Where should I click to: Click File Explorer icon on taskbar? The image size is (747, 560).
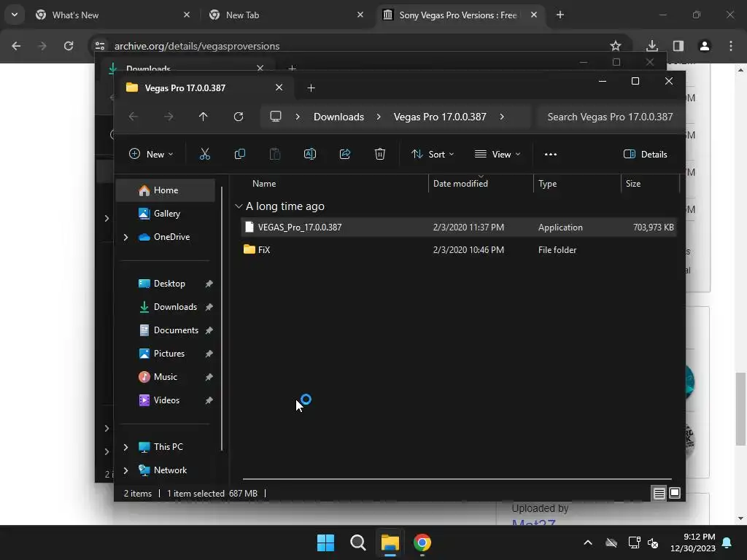(390, 542)
